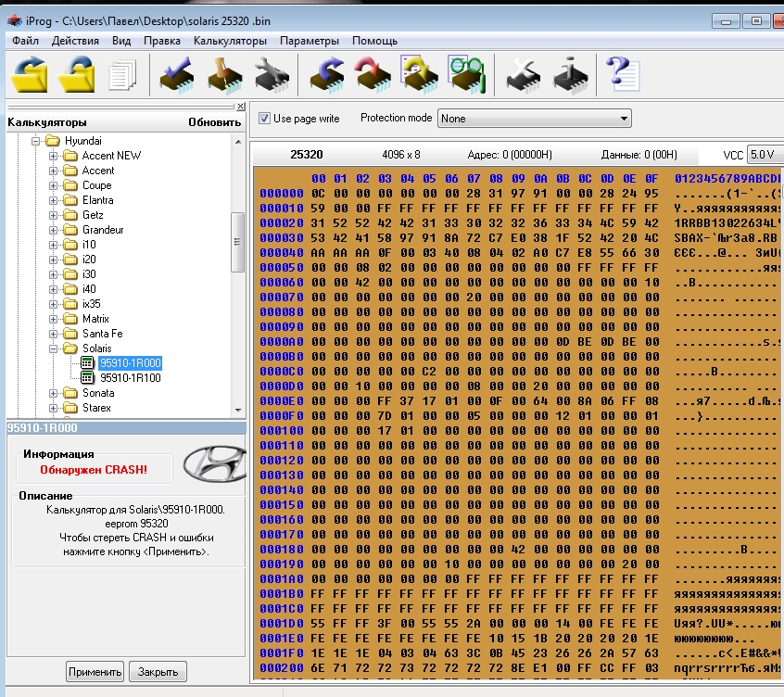The width and height of the screenshot is (784, 697).
Task: Open the Protection mode dropdown
Action: (x=534, y=119)
